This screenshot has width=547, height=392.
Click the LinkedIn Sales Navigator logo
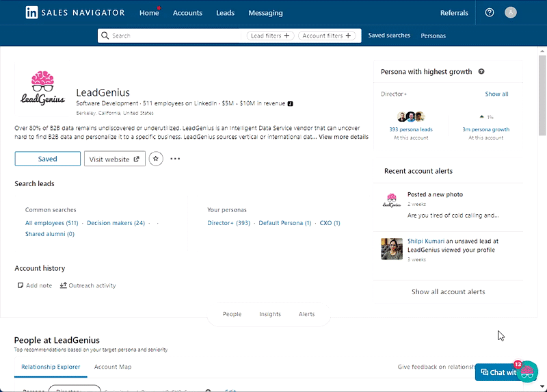click(75, 12)
